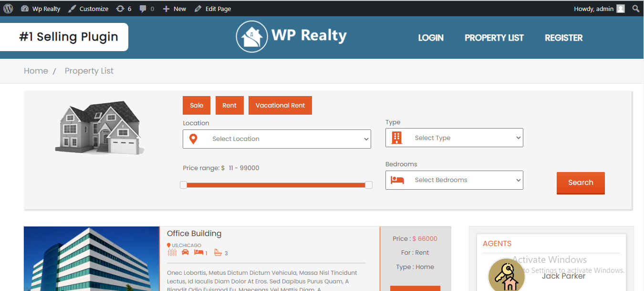Click the bedroom count icon on Office Building

point(198,252)
